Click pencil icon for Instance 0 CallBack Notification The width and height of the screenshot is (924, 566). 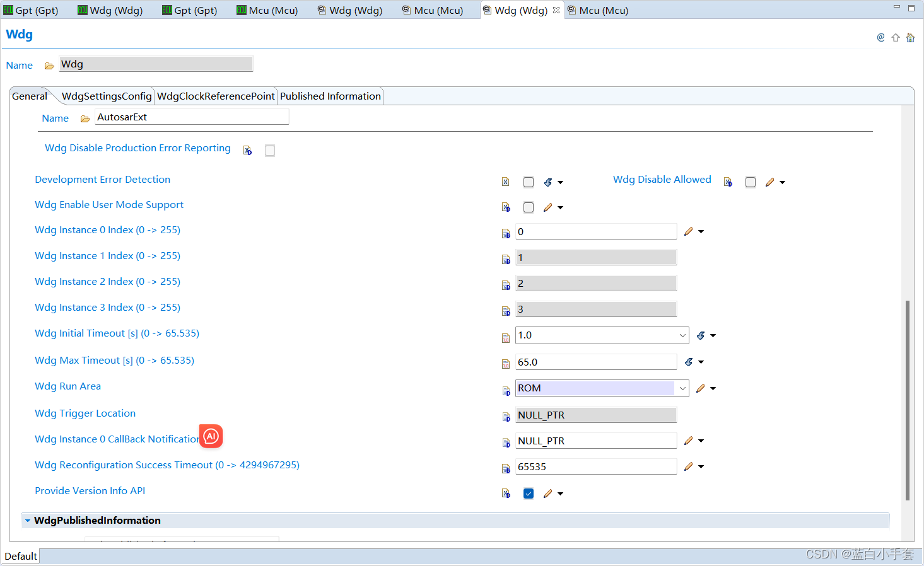click(x=689, y=441)
